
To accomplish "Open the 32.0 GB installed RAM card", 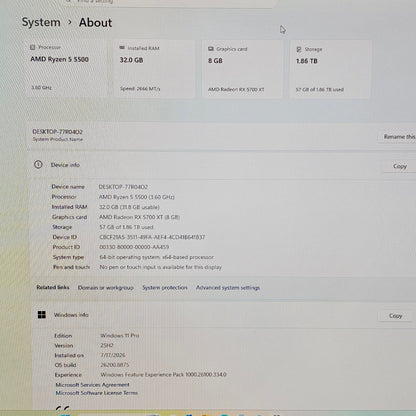I will point(154,69).
